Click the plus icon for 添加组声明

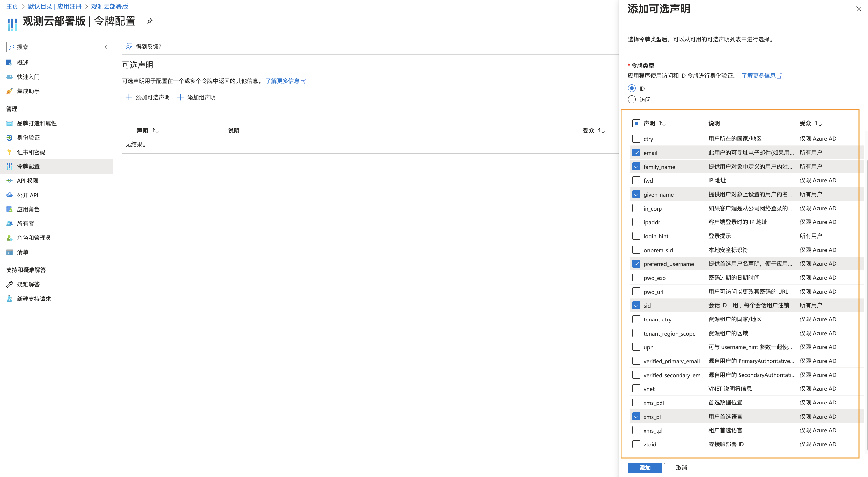tap(180, 97)
